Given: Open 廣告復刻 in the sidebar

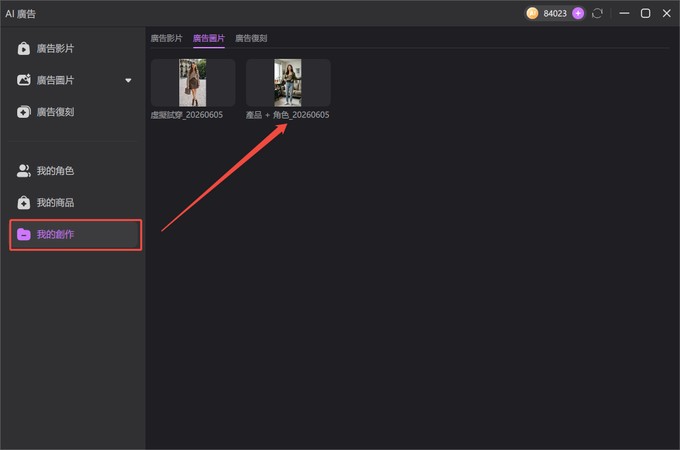Looking at the screenshot, I should click(75, 112).
